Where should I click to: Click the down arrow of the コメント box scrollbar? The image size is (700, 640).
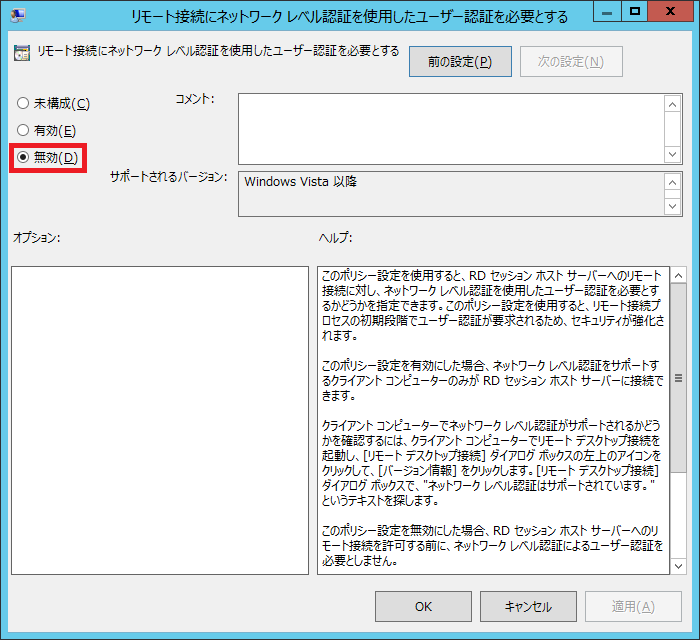coord(673,154)
